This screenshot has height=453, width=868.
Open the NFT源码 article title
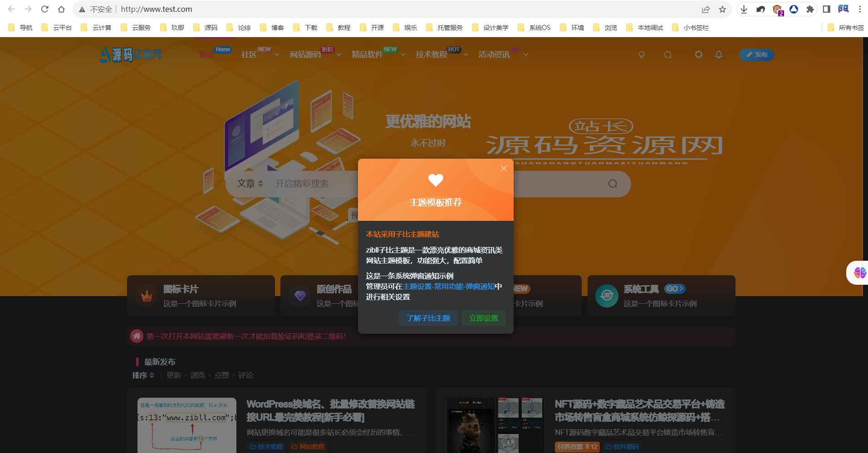click(x=640, y=410)
